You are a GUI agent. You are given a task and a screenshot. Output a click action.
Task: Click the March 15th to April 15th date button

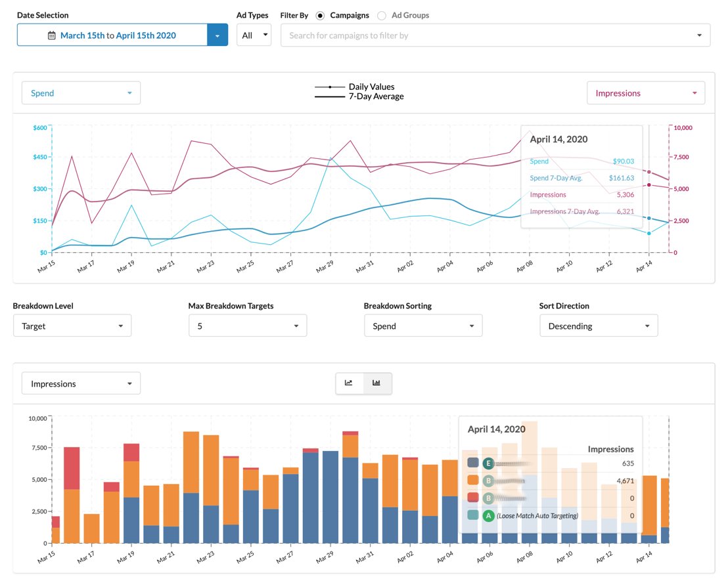(116, 35)
